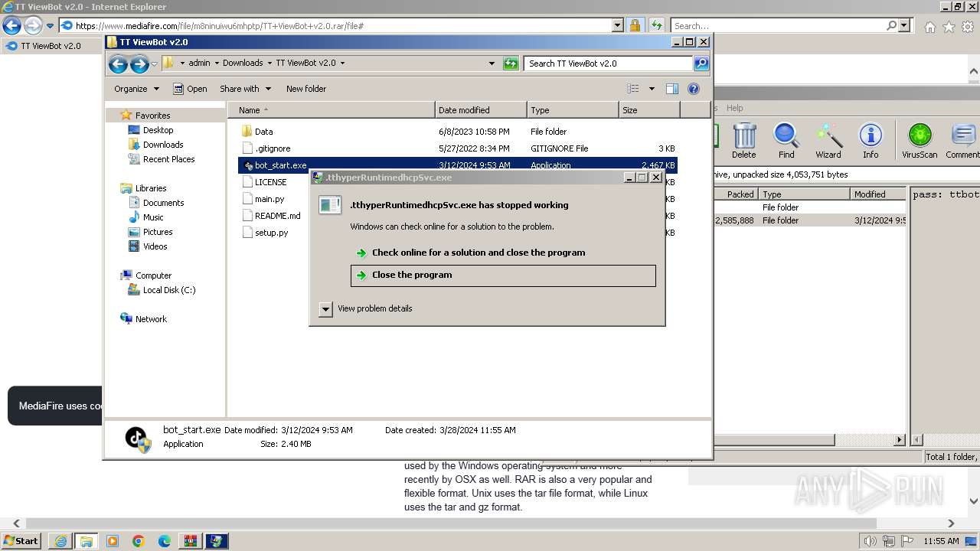The height and width of the screenshot is (551, 980).
Task: Click the taskbar volume speaker icon
Action: [871, 541]
